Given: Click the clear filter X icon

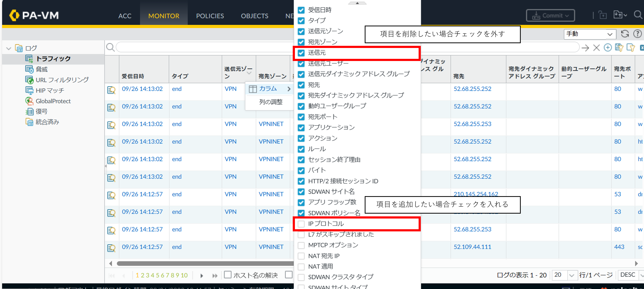Looking at the screenshot, I should tap(596, 48).
